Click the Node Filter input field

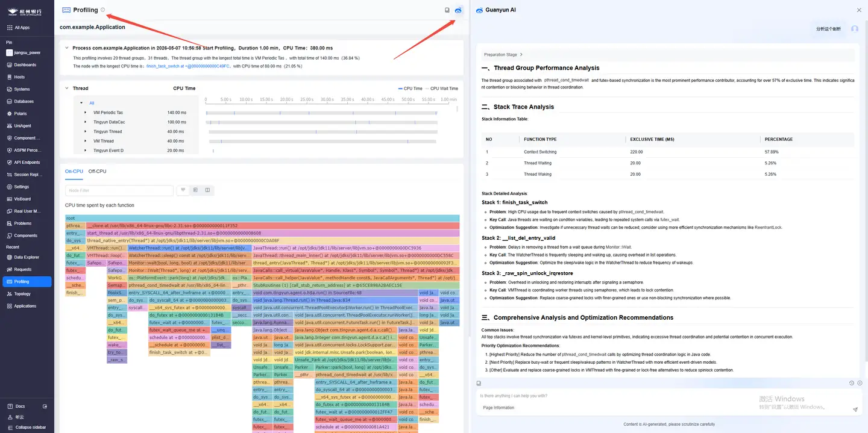point(119,190)
